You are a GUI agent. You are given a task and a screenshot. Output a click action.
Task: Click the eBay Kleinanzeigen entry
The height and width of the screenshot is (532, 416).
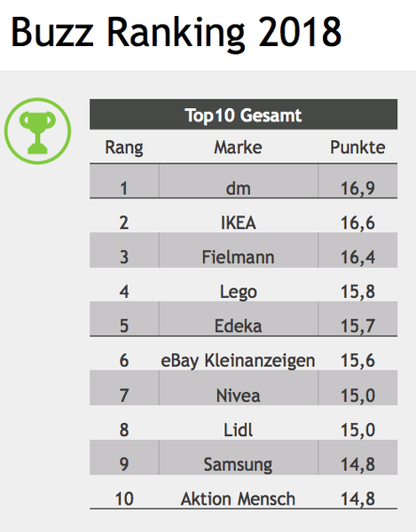point(238,360)
